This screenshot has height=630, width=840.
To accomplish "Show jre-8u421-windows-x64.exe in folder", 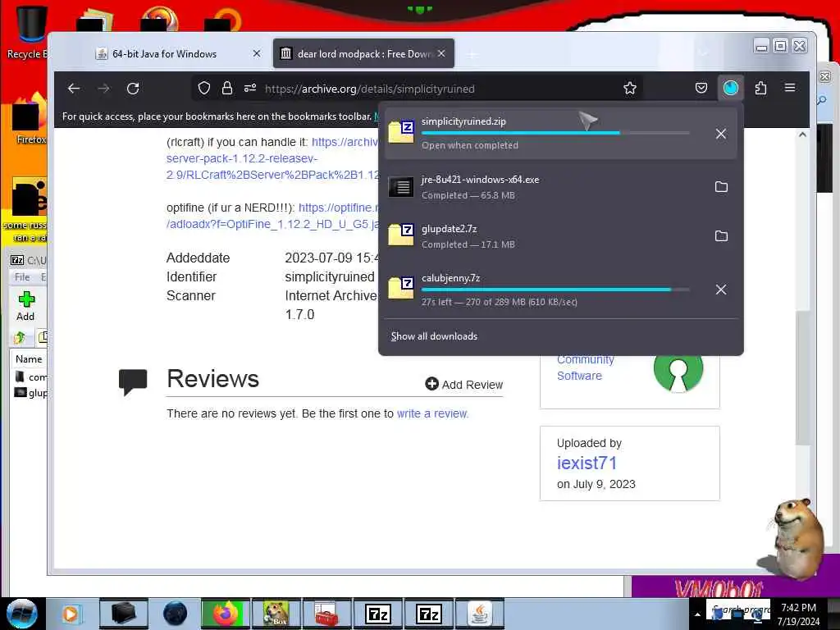I will (721, 187).
